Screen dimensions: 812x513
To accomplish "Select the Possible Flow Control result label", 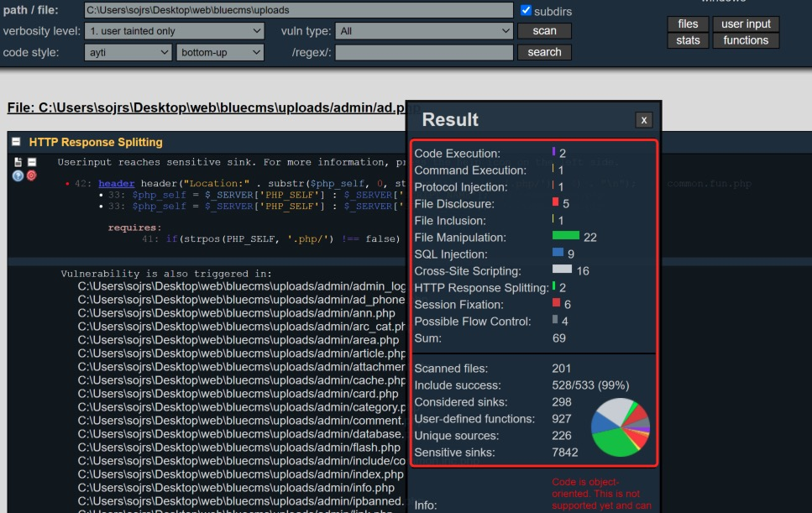I will point(473,322).
